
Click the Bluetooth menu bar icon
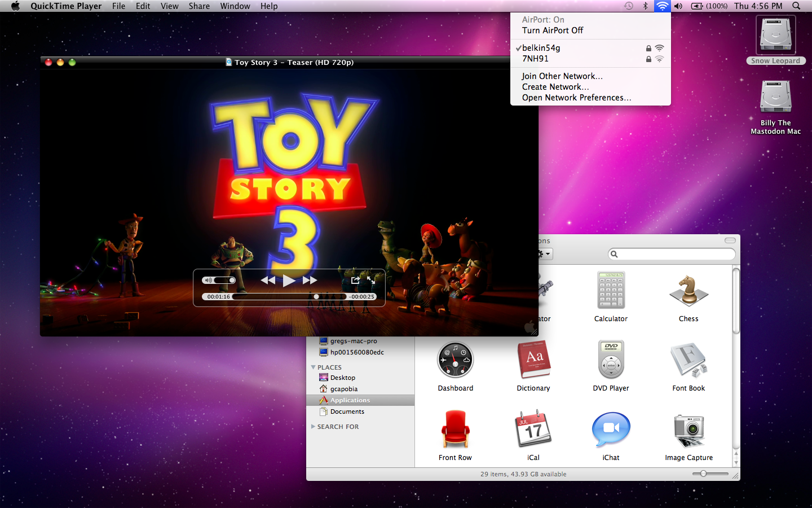tap(646, 6)
